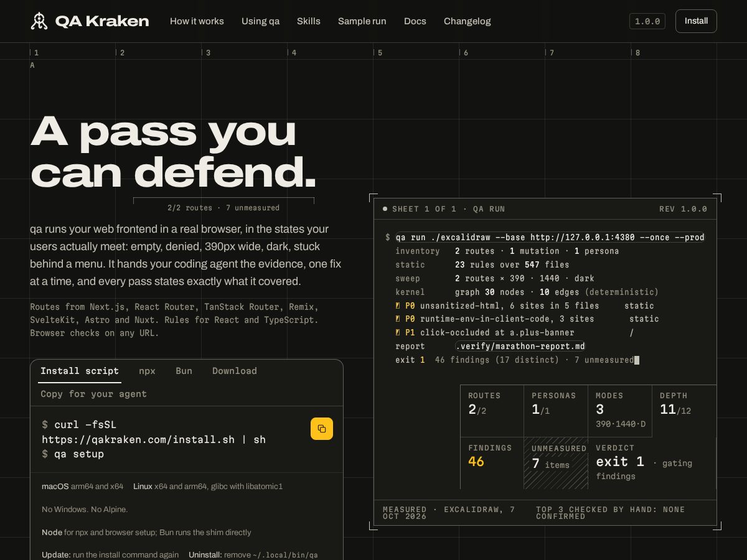View the Sample run page

[x=362, y=21]
